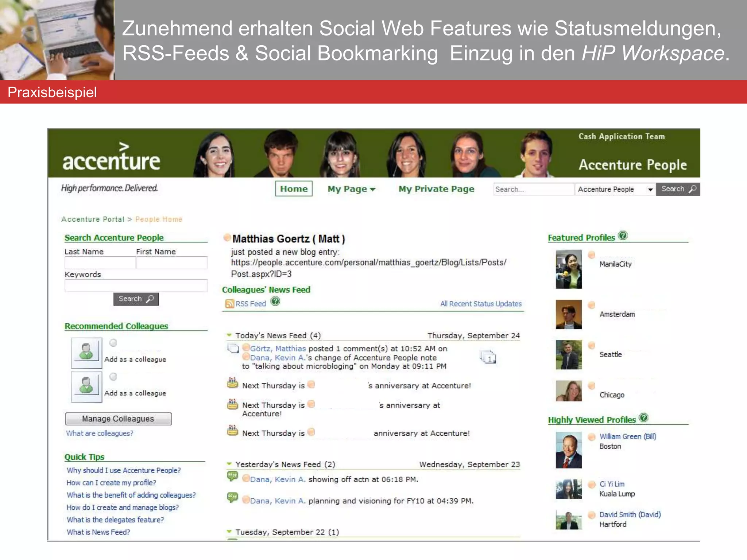Click People Home breadcrumb

[x=159, y=219]
